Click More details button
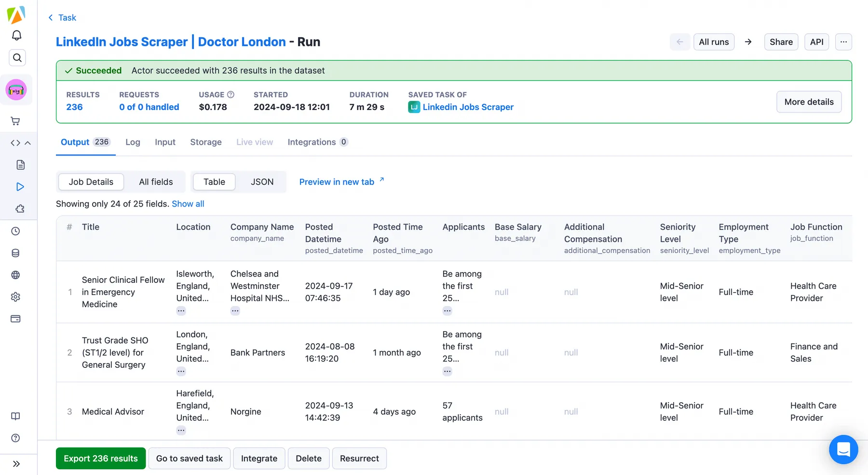Image resolution: width=868 pixels, height=475 pixels. point(809,102)
